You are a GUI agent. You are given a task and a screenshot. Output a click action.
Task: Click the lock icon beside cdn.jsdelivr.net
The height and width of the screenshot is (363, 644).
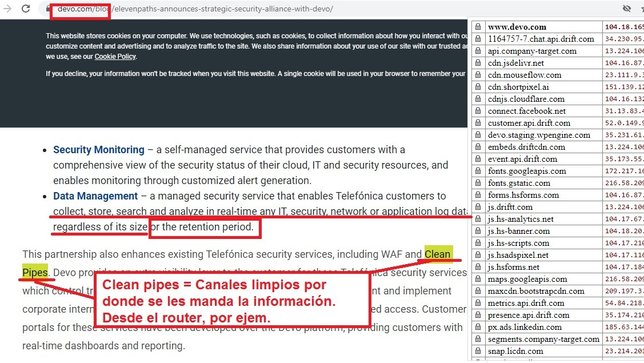tap(478, 63)
